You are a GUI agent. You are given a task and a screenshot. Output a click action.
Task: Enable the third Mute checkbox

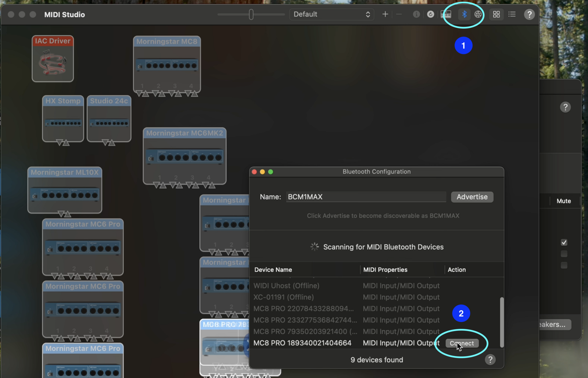(564, 265)
